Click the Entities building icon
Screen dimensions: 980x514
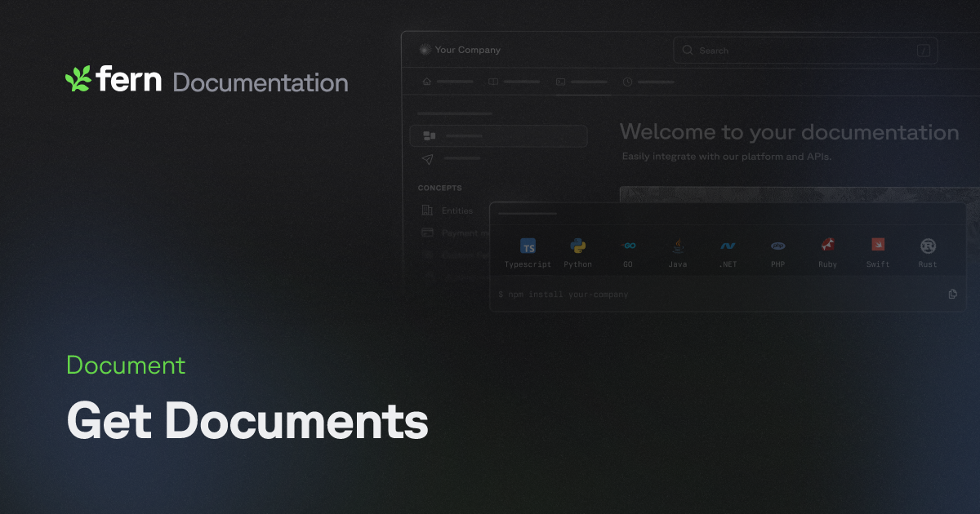click(427, 210)
